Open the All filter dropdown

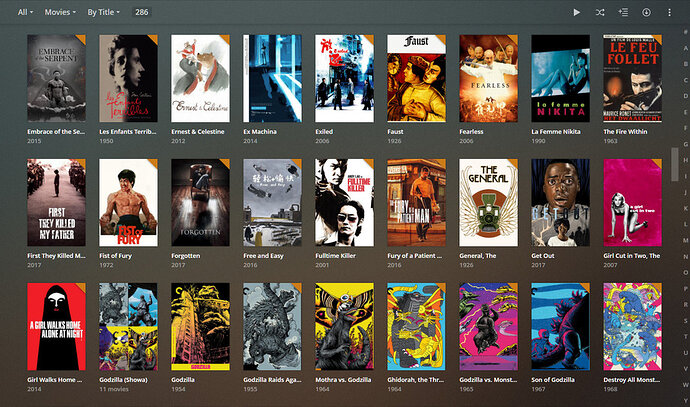[x=25, y=12]
